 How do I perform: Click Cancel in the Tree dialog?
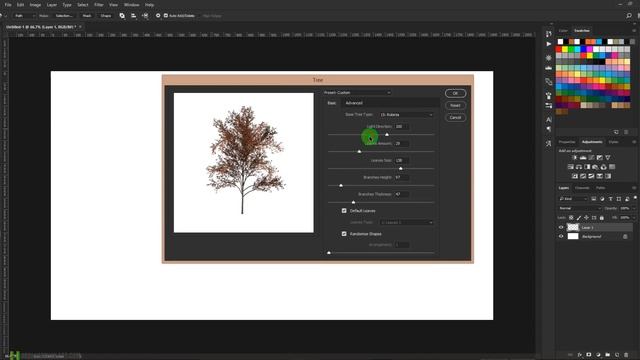click(x=455, y=118)
